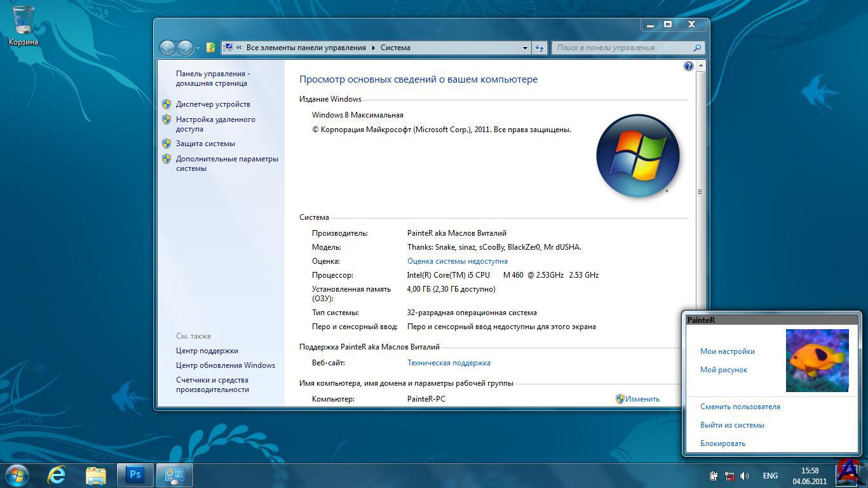Choose Блокировать in the PainteR popup
The height and width of the screenshot is (488, 868).
pyautogui.click(x=722, y=444)
